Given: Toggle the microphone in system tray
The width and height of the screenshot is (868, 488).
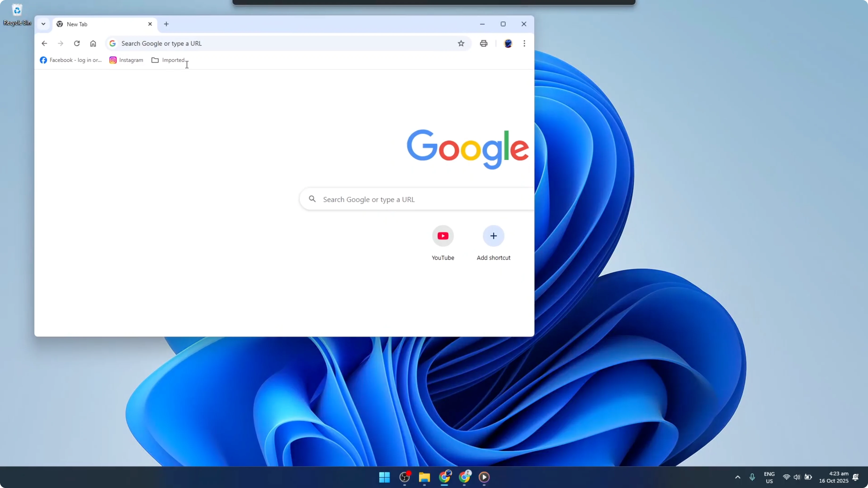Looking at the screenshot, I should 753,477.
